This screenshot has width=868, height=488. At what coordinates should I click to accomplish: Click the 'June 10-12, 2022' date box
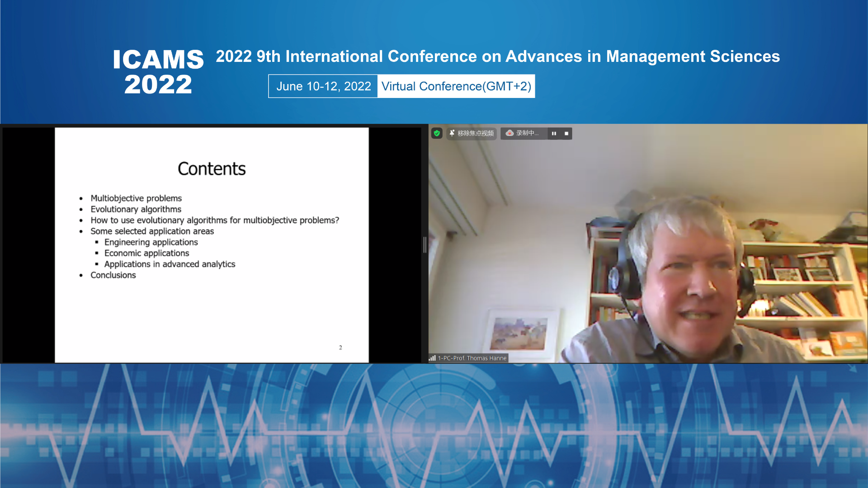[323, 86]
